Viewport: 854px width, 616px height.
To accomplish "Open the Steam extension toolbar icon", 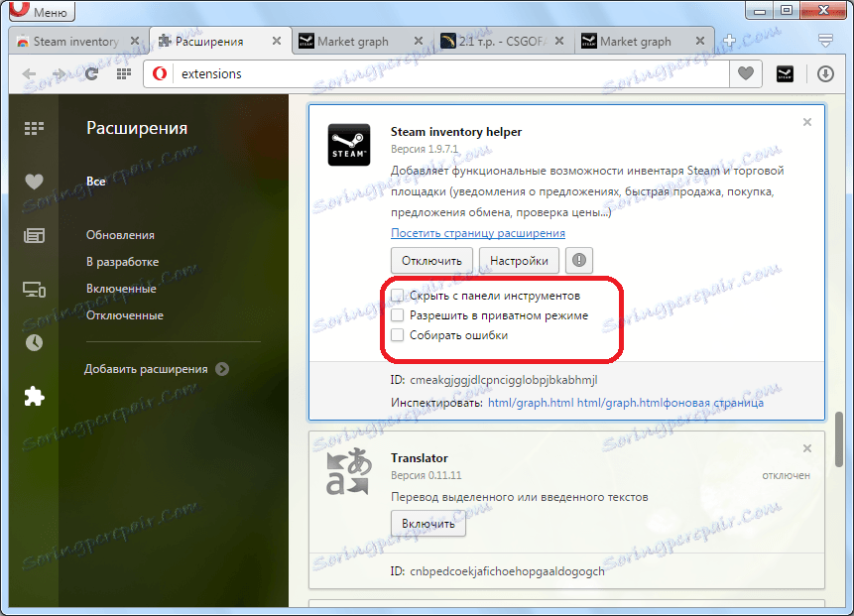I will (785, 73).
